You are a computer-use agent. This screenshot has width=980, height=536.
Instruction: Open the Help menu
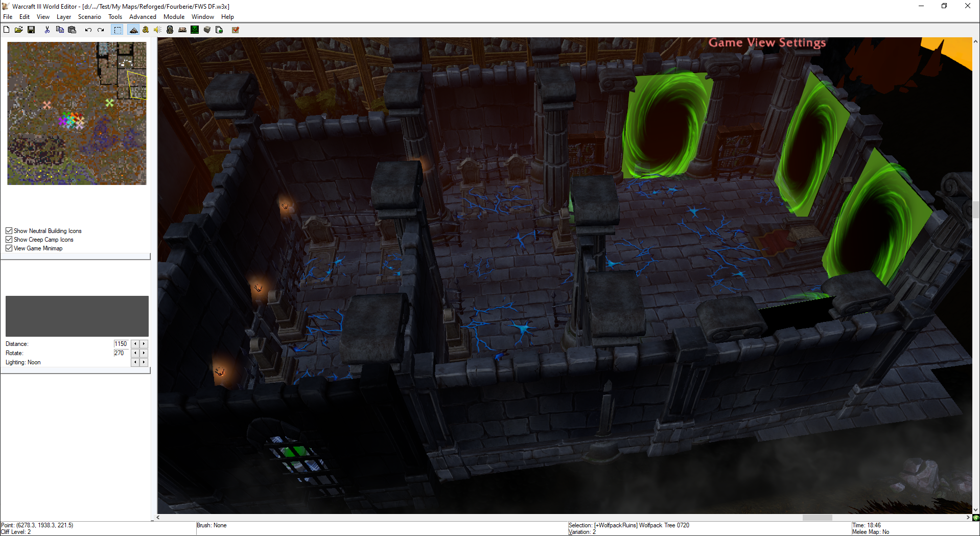(x=227, y=17)
